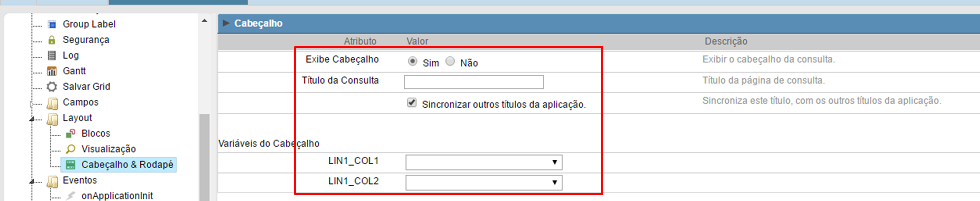The height and width of the screenshot is (201, 980).
Task: Click the Título da Consulta text field
Action: [x=473, y=82]
